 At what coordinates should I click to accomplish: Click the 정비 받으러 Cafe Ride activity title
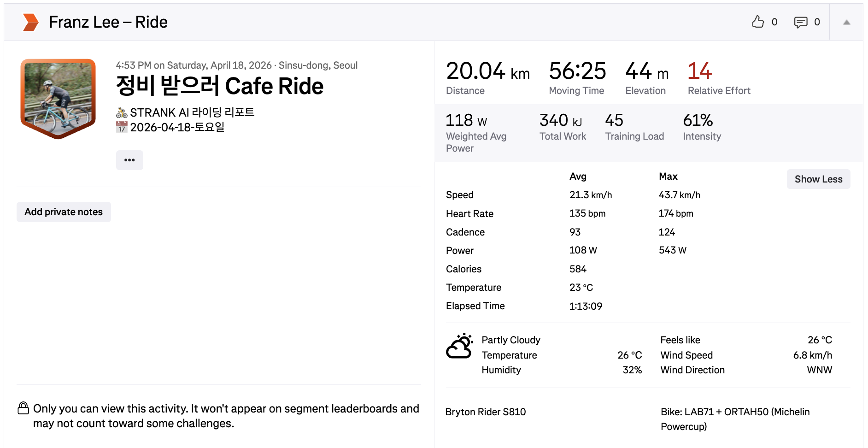click(220, 86)
